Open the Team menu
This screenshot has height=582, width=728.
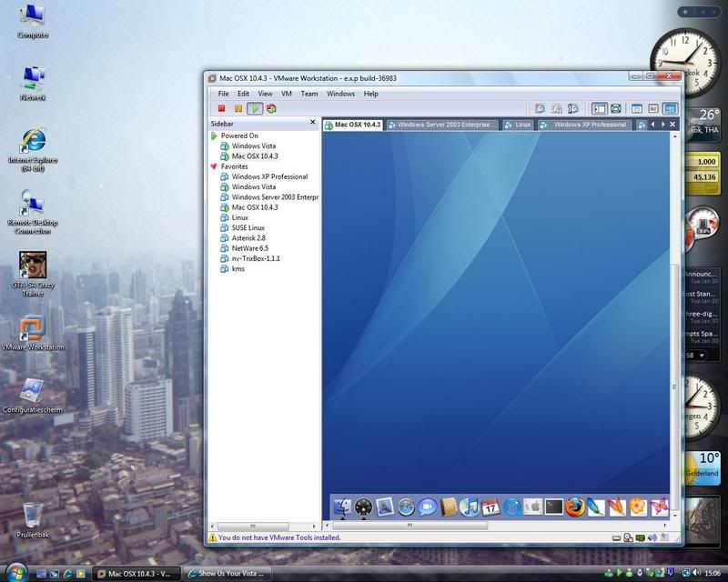309,94
